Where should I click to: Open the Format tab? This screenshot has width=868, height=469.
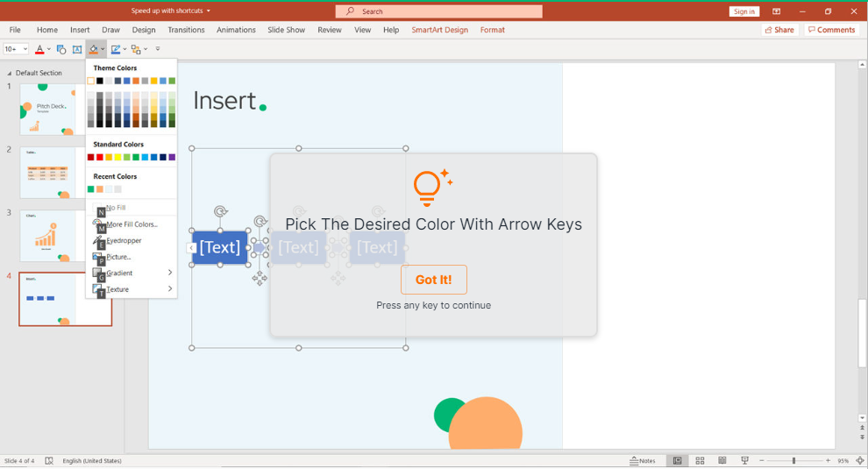(x=492, y=30)
